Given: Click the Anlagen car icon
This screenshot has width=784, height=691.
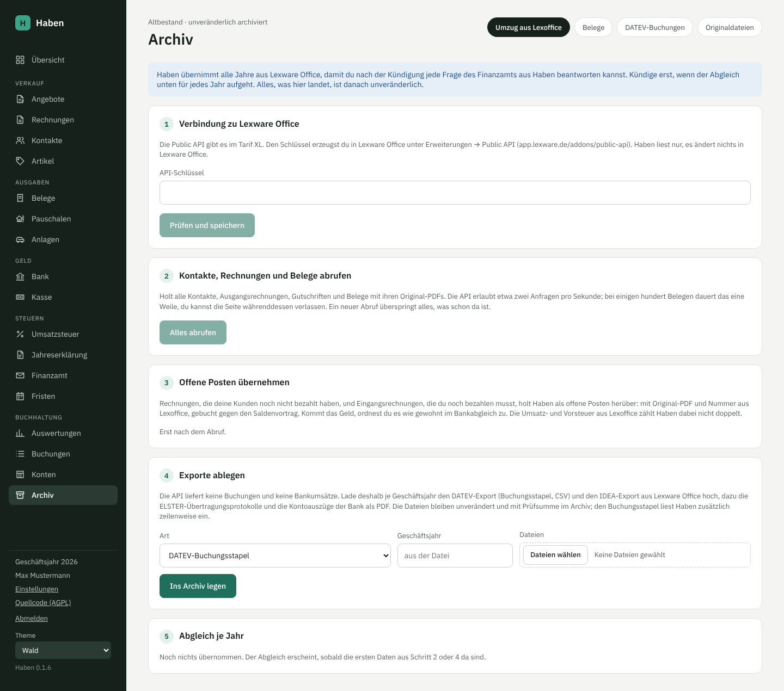Looking at the screenshot, I should pos(20,239).
